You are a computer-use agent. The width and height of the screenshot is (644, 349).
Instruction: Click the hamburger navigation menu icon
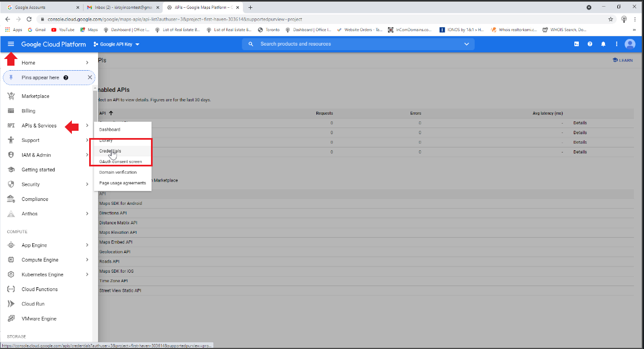[x=11, y=44]
